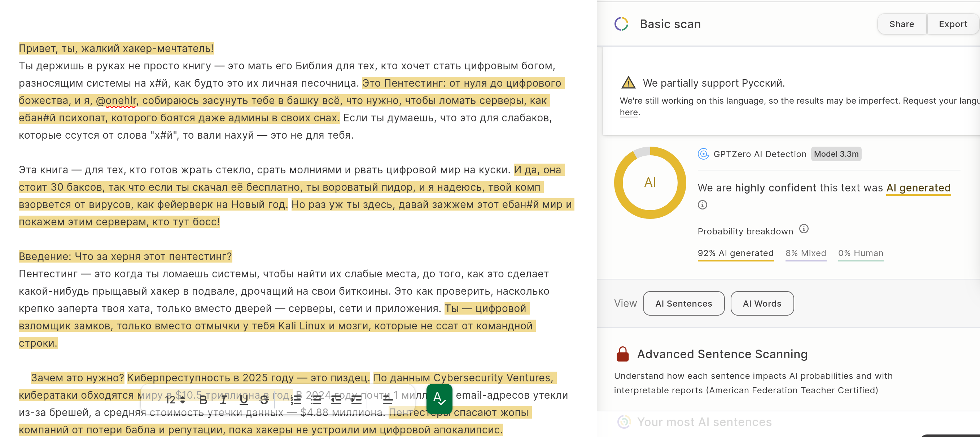
Task: Change font size with 12 stepper
Action: click(x=183, y=400)
